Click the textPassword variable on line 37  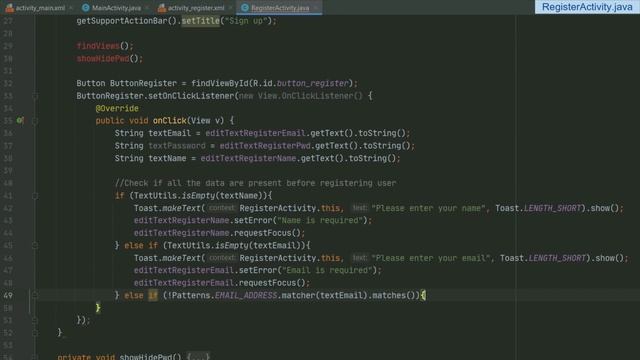point(177,146)
